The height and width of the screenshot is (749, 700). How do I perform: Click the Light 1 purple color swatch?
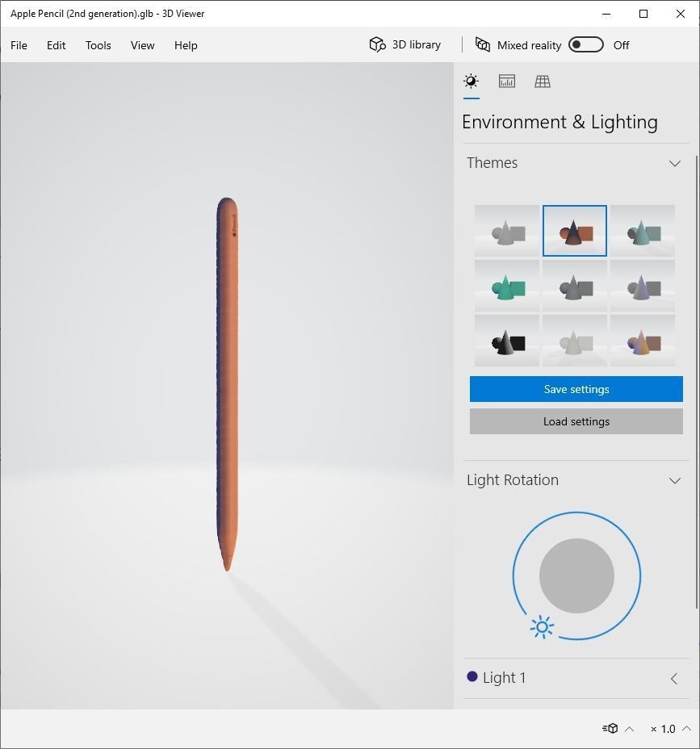(x=472, y=677)
